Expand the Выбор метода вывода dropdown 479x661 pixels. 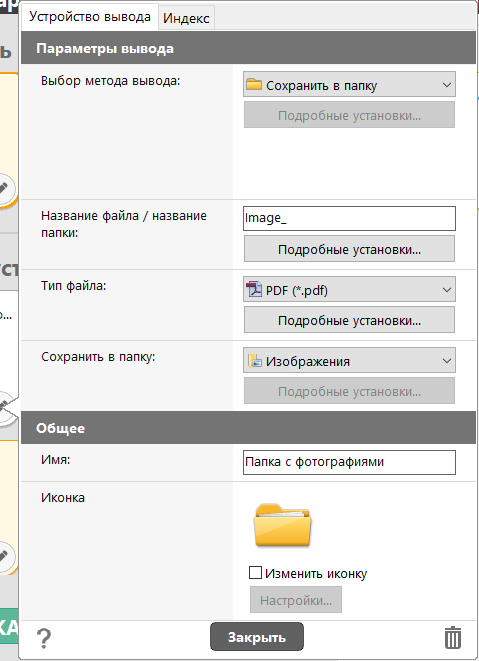349,84
